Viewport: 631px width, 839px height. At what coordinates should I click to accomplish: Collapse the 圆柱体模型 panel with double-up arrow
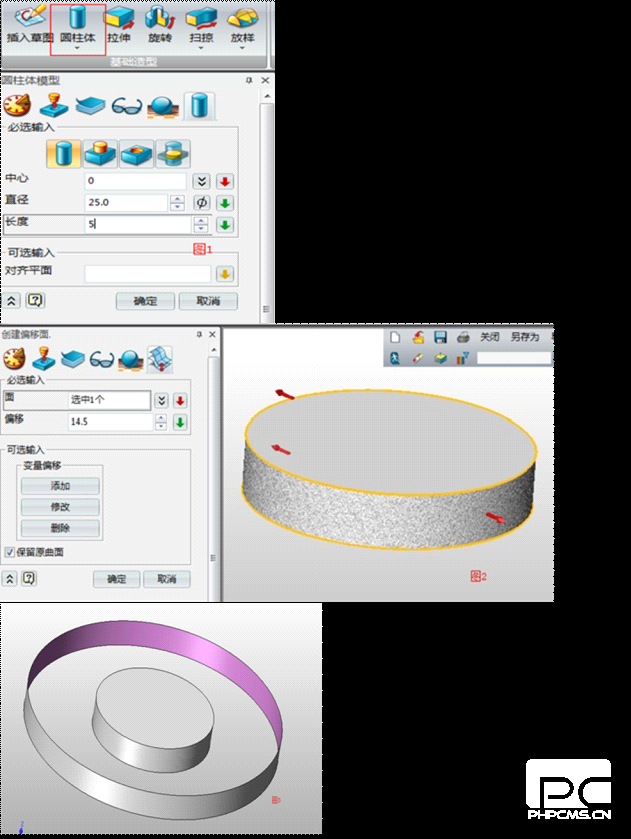click(x=12, y=300)
